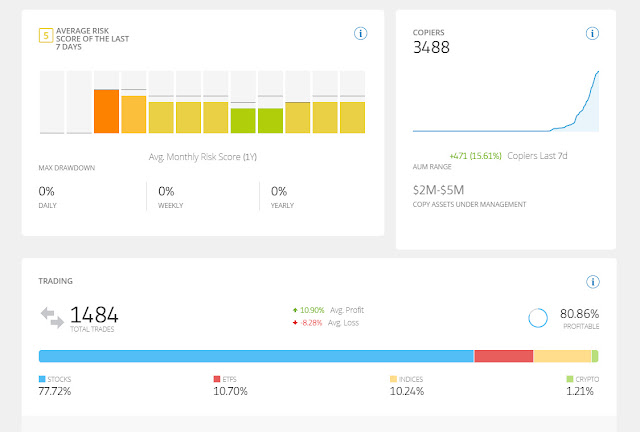Image resolution: width=640 pixels, height=432 pixels.
Task: Click the green Crypto legend square
Action: (570, 379)
